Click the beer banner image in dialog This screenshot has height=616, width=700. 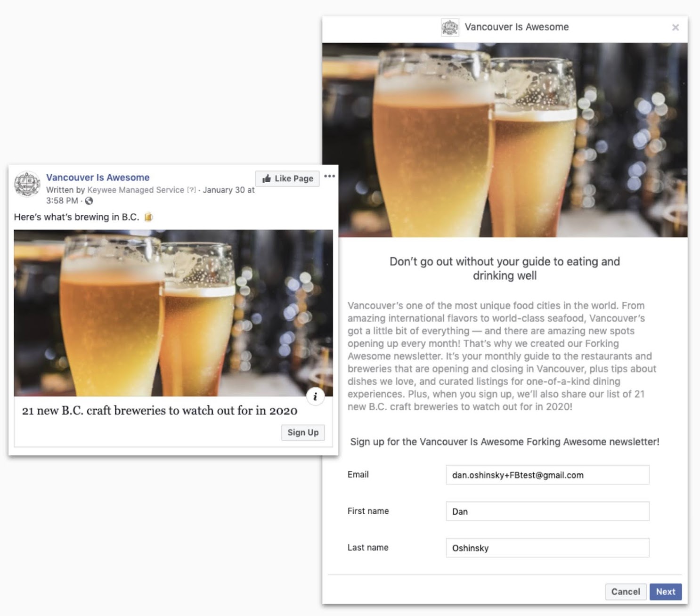505,140
